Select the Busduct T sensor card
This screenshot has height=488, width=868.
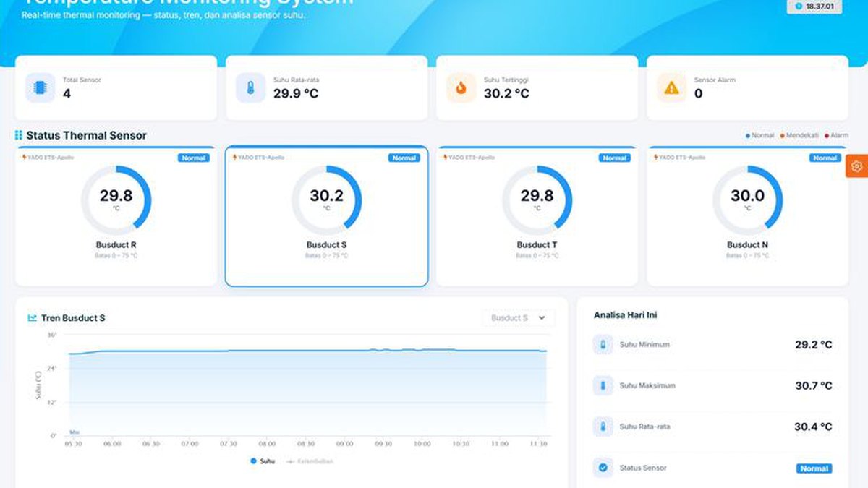click(537, 216)
